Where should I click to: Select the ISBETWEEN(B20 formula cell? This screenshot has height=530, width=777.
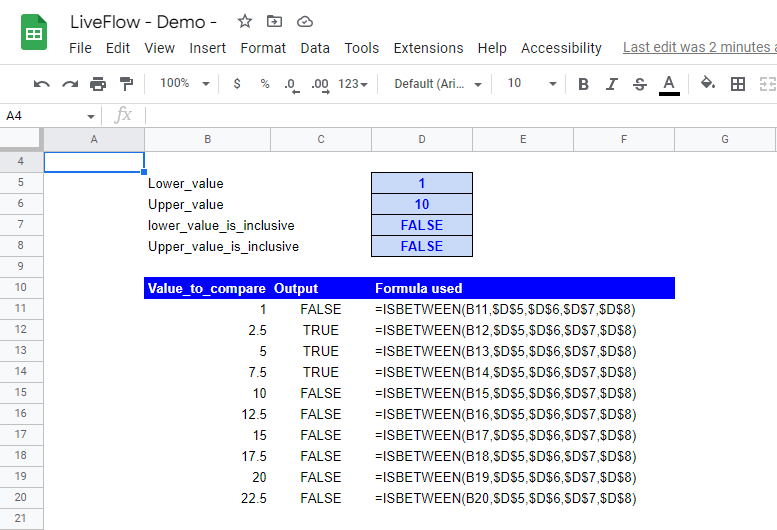click(505, 498)
